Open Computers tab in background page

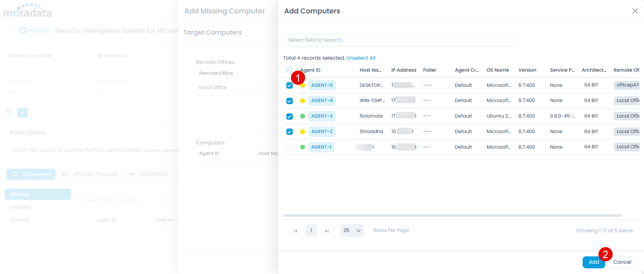[x=31, y=174]
